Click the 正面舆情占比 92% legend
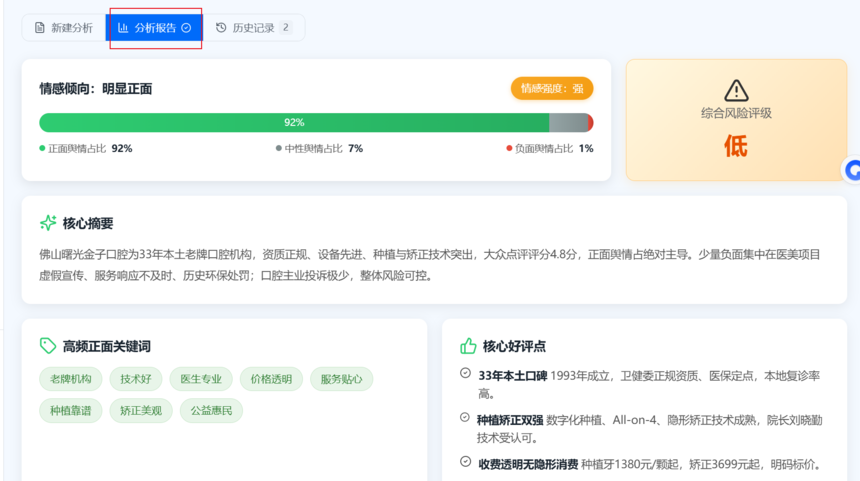The width and height of the screenshot is (860, 481). click(x=86, y=149)
